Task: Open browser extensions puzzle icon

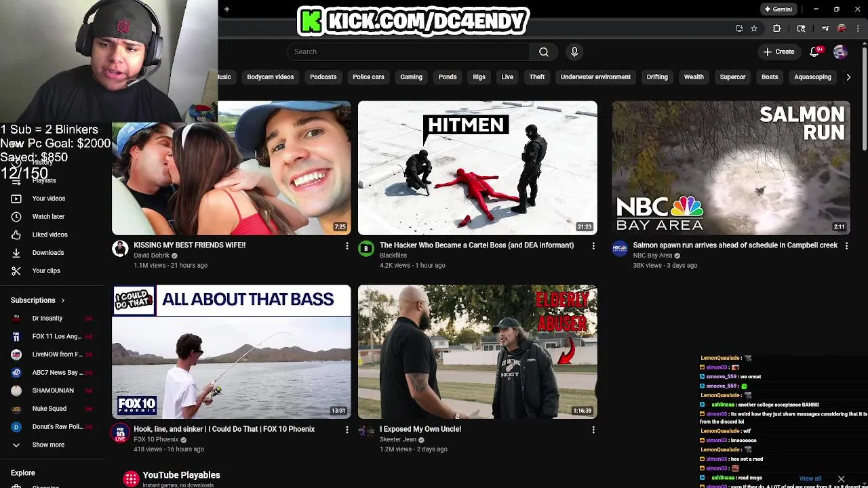Action: [777, 28]
